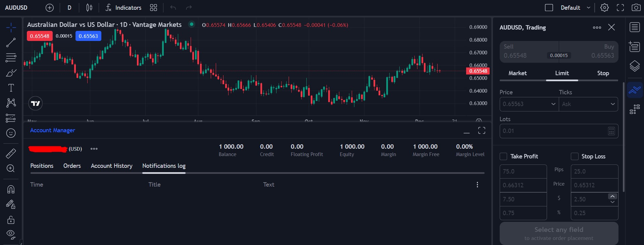Expand the Price dropdown in order panel

click(x=553, y=104)
